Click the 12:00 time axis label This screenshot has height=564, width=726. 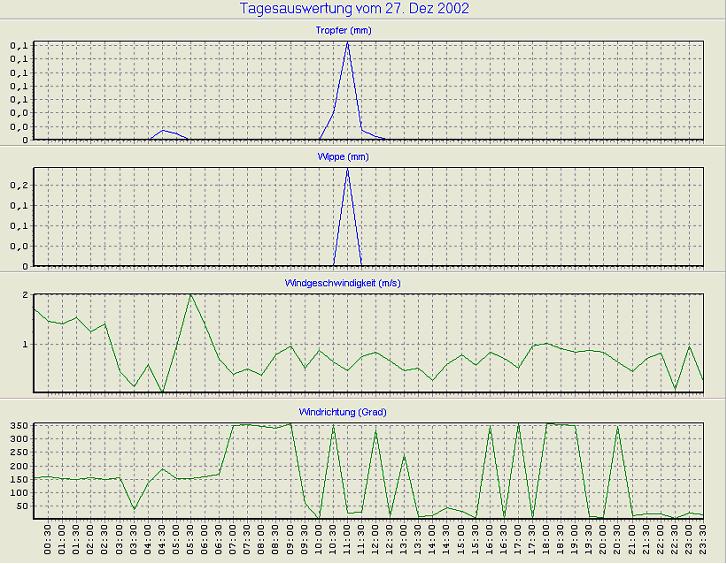(x=376, y=542)
